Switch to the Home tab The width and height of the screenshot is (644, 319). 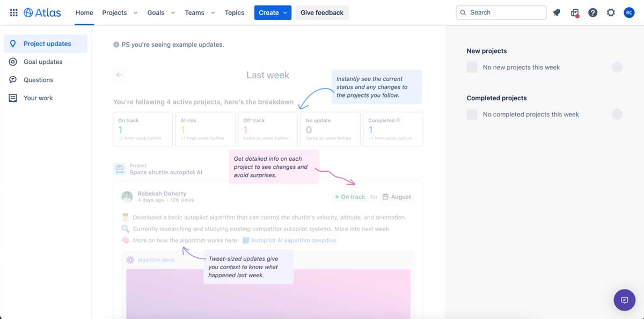point(84,12)
